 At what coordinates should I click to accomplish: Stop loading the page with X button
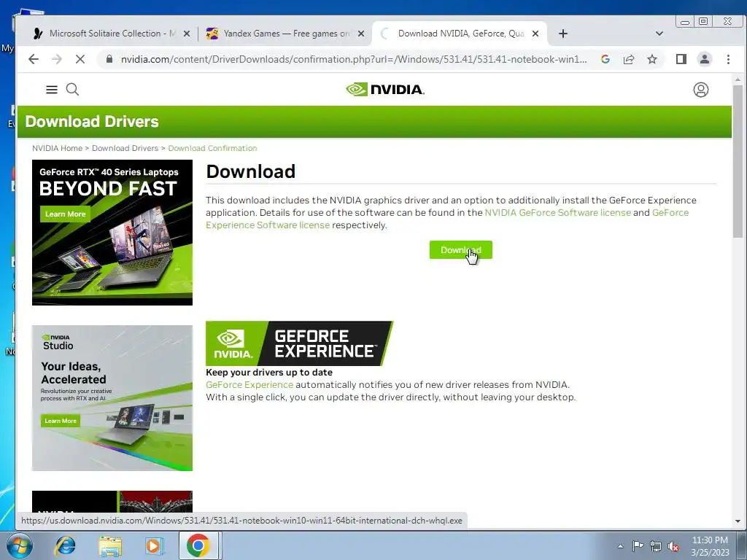(x=80, y=59)
